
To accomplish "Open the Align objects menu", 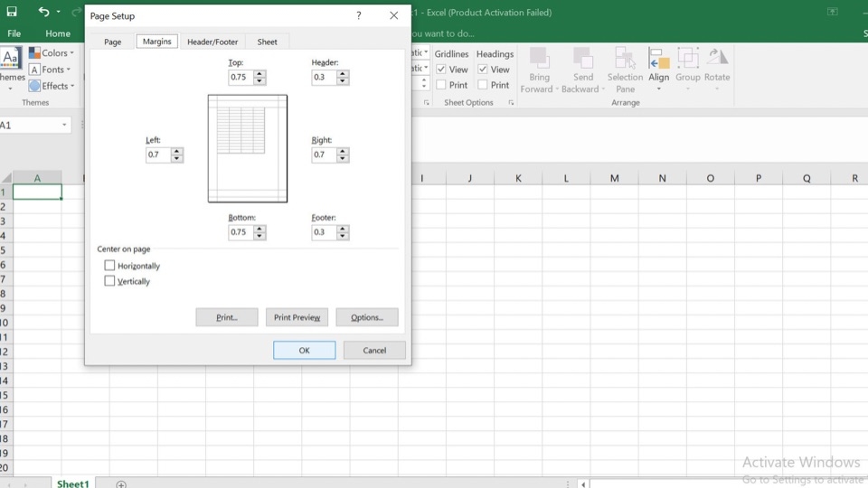I will (659, 70).
